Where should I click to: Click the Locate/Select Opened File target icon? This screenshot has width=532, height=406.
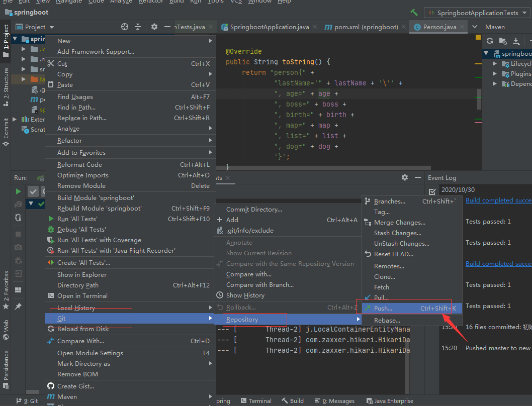click(x=125, y=27)
